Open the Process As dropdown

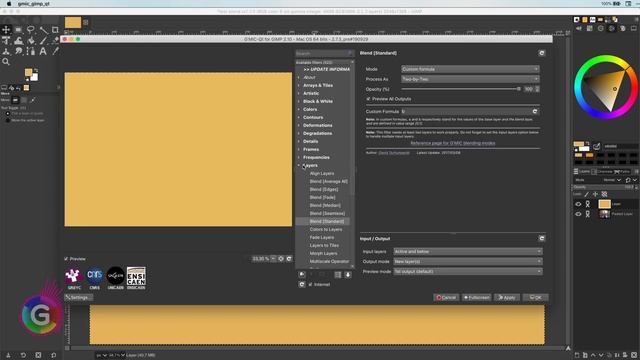(470, 79)
